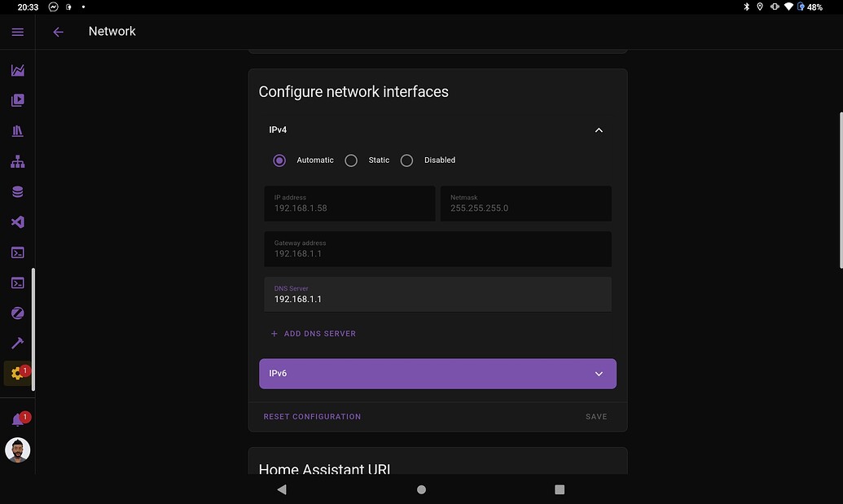Open Settings via the gear icon with badge
The image size is (843, 504).
17,373
